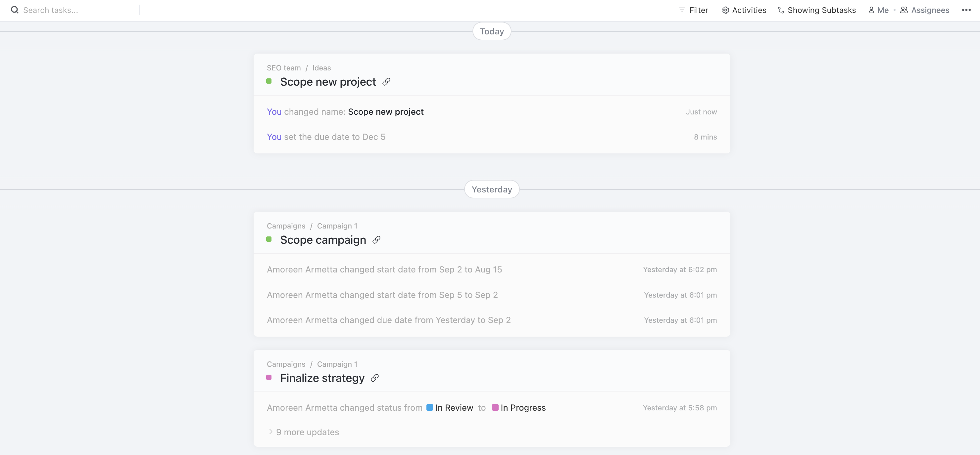
Task: Open the three-dot more options menu
Action: [x=966, y=10]
